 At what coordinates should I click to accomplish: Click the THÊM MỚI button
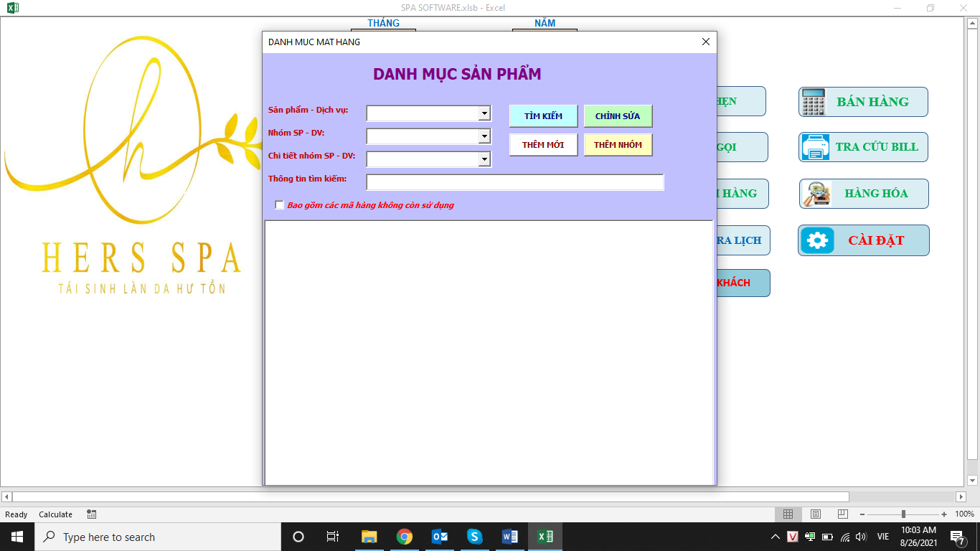click(543, 145)
